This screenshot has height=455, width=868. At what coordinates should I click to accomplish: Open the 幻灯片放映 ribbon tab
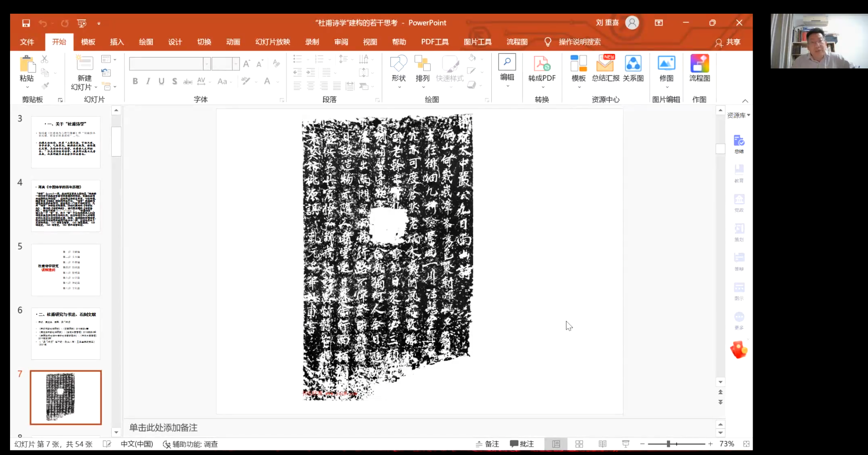272,42
